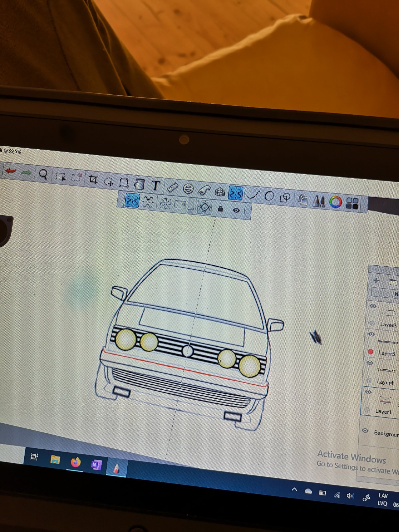Click the red Undo arrow
399x532 pixels.
click(x=11, y=171)
